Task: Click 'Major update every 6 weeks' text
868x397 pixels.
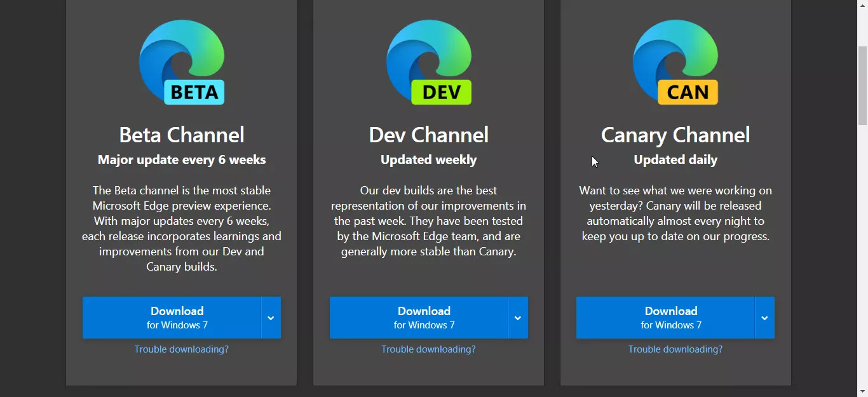Action: [182, 160]
